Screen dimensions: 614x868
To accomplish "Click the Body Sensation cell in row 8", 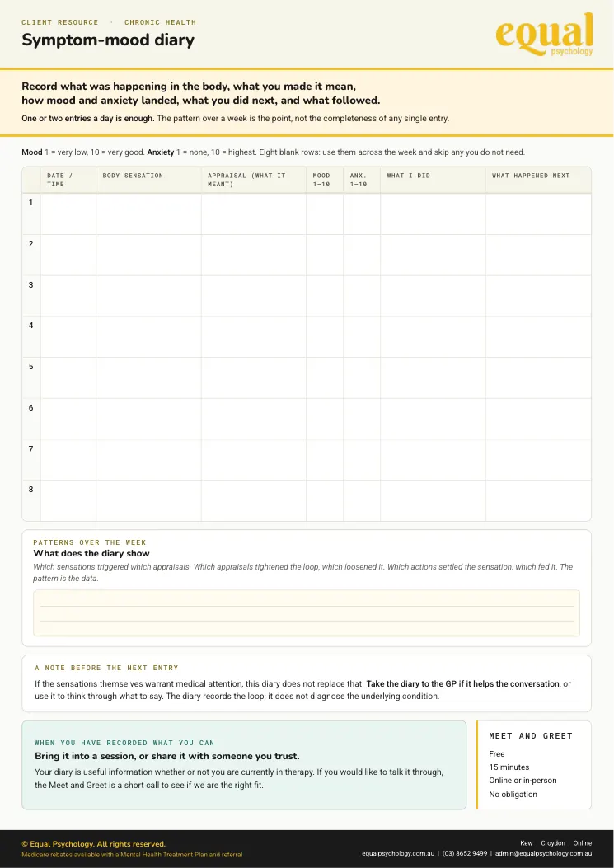I will (x=148, y=500).
